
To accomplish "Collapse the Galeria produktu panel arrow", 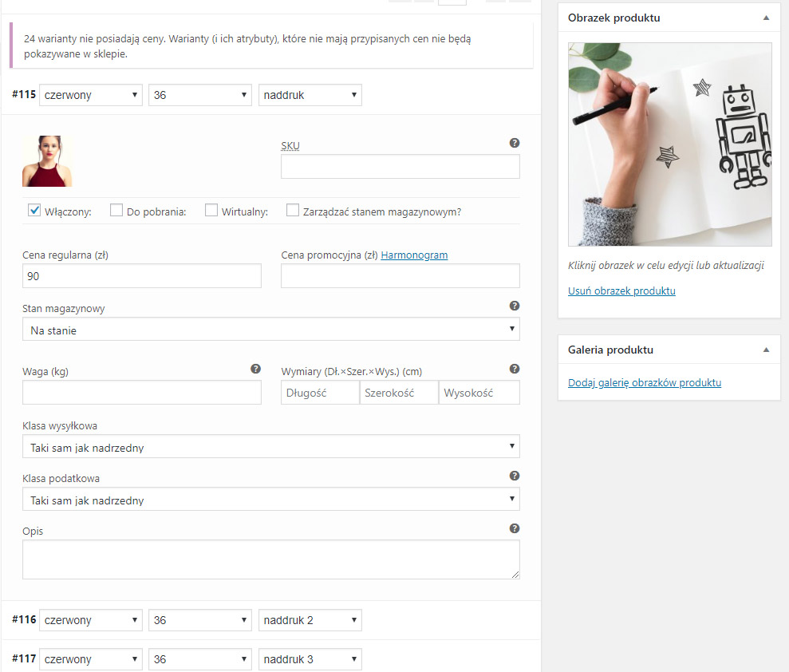I will [766, 350].
